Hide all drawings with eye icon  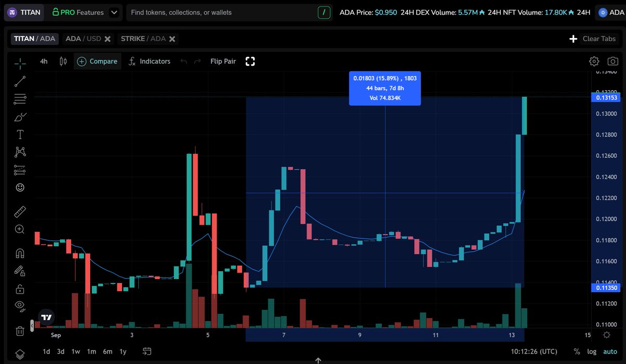[20, 306]
